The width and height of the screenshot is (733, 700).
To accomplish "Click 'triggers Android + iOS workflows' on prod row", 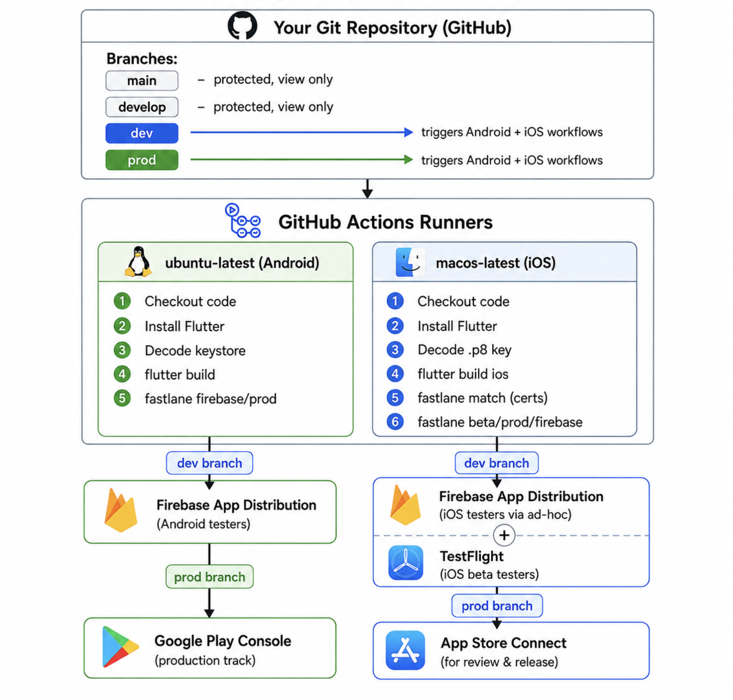I will (x=512, y=160).
